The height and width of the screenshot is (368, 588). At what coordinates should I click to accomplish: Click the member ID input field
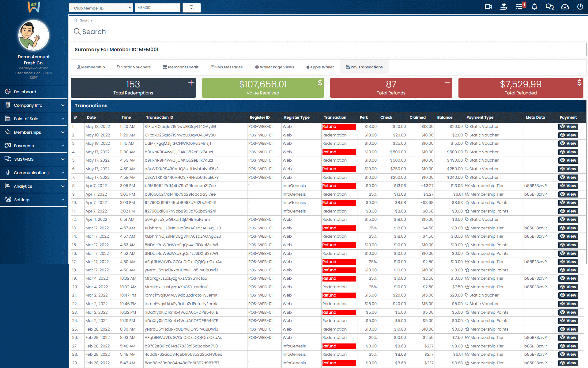coord(157,8)
